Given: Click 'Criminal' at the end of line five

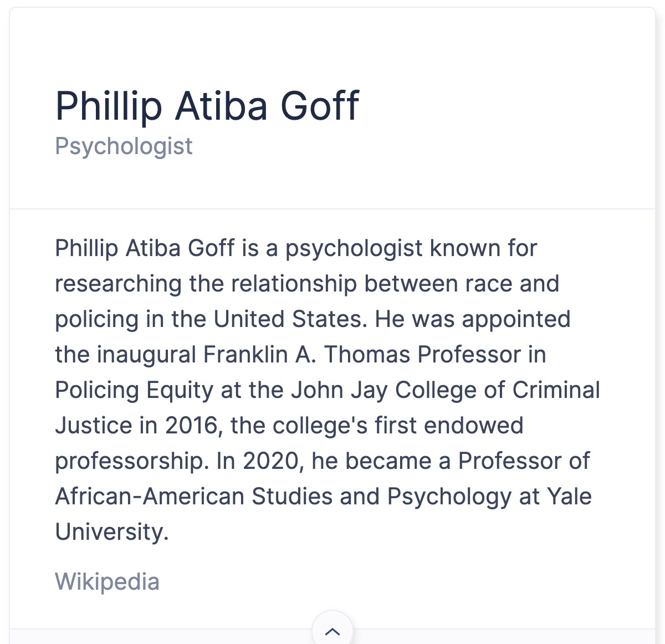Looking at the screenshot, I should 556,390.
